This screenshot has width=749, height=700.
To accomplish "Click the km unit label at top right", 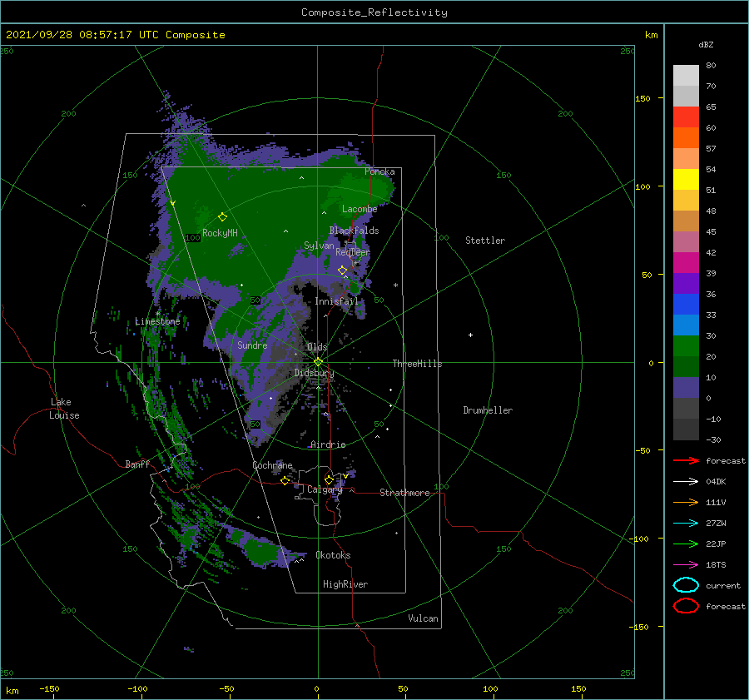I will (651, 35).
